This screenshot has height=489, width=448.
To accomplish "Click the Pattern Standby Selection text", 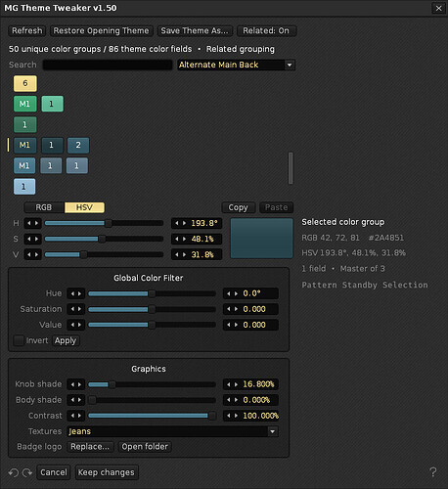I will 365,286.
